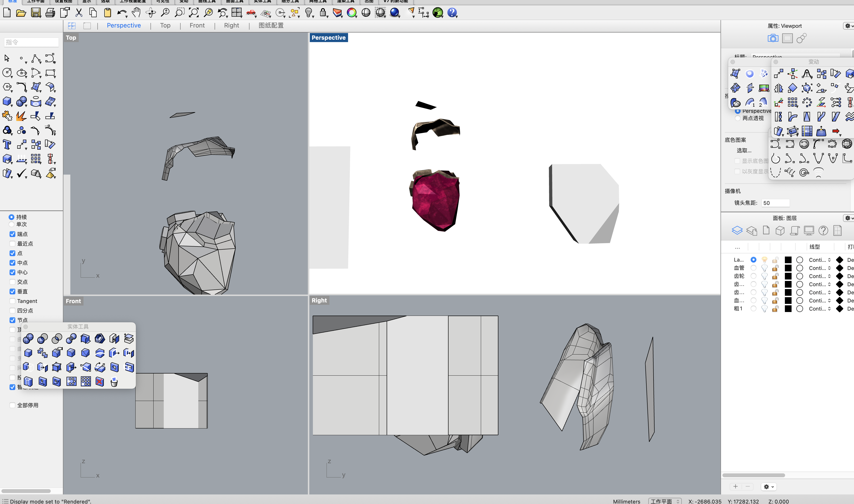Choose the 两点透视 projection radio button
This screenshot has height=504, width=854.
tap(738, 118)
